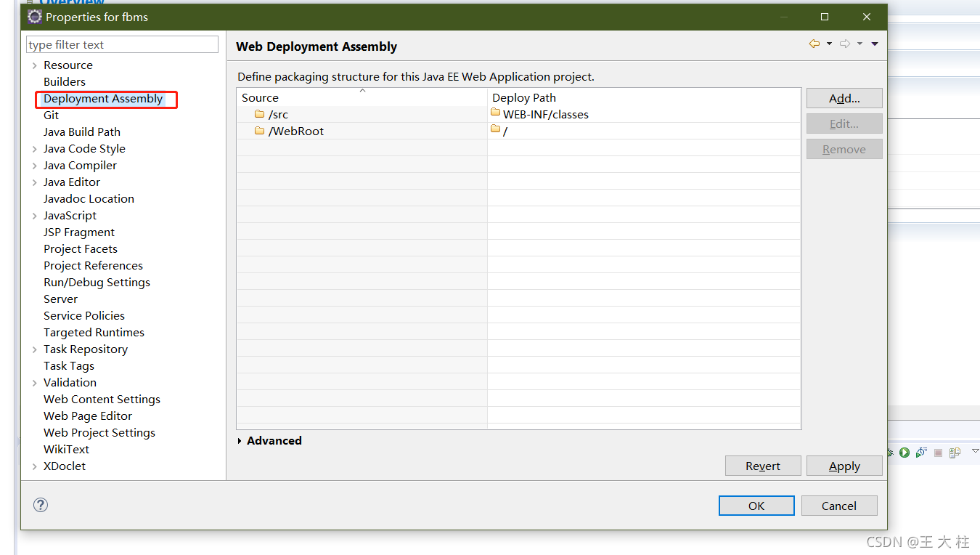
Task: Open the Targeted Runtimes page
Action: [x=94, y=332]
